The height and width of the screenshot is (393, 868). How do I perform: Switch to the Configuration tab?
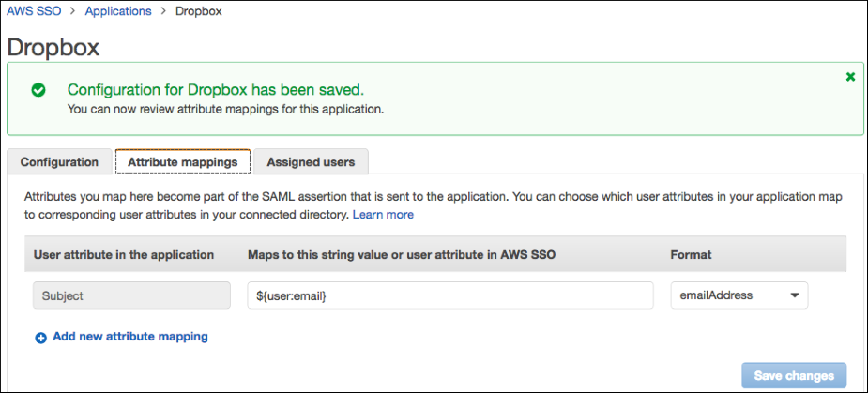tap(59, 162)
